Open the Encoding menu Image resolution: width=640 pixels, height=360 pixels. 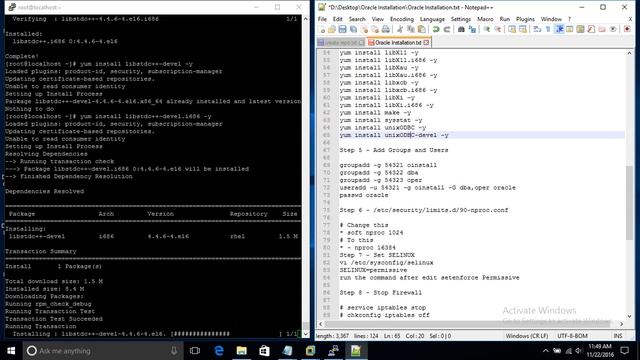coord(402,19)
